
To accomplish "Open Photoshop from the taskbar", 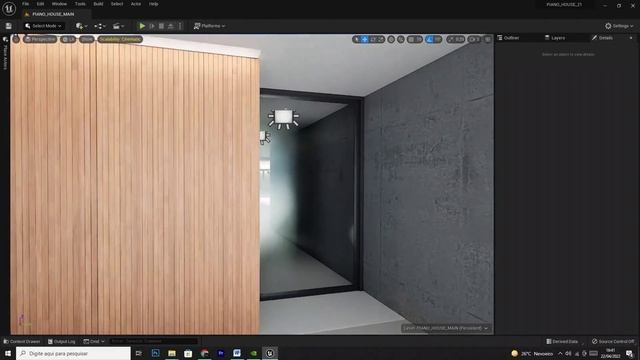I will point(156,353).
